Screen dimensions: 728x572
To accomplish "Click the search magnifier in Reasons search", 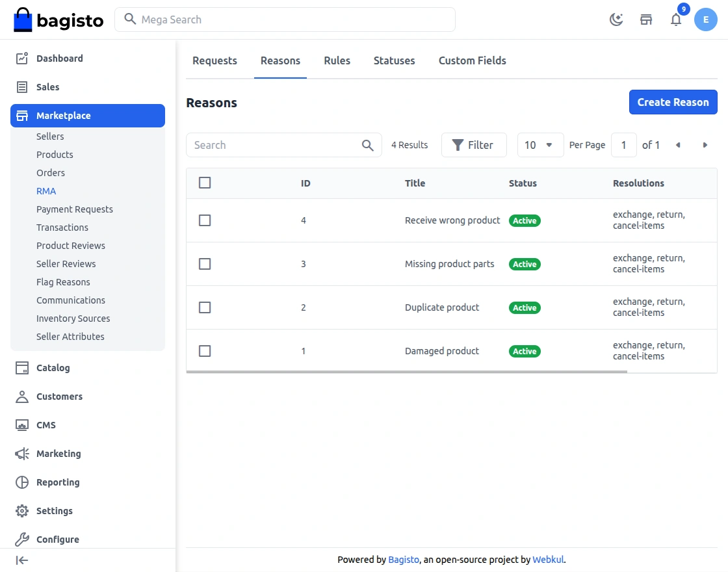I will point(368,145).
